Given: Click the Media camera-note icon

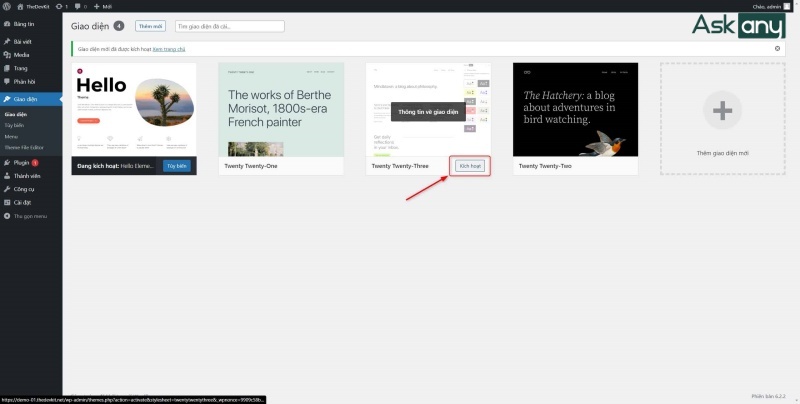Looking at the screenshot, I should click(x=7, y=55).
